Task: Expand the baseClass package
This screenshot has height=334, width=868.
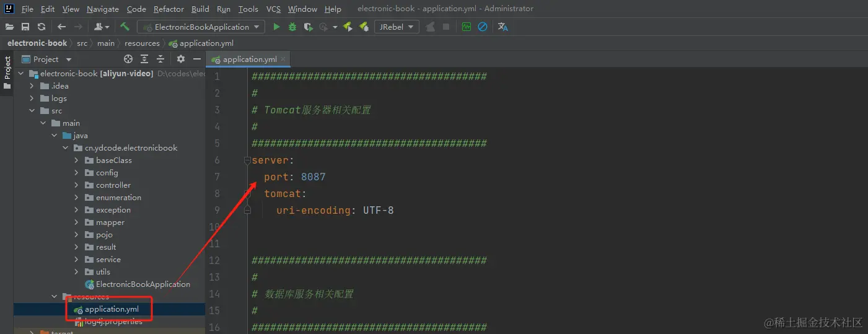Action: (76, 160)
